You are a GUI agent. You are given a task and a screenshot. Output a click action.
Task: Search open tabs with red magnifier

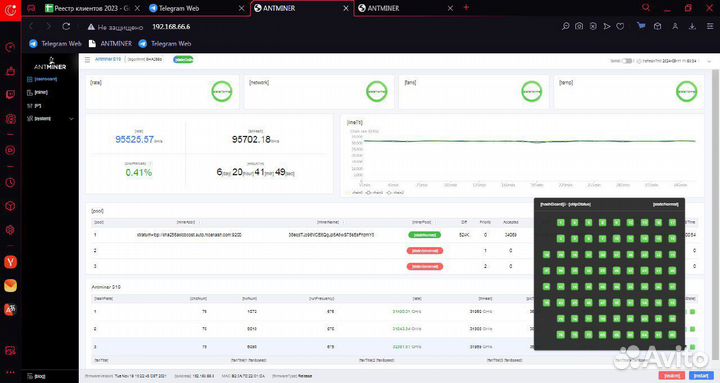tap(646, 8)
